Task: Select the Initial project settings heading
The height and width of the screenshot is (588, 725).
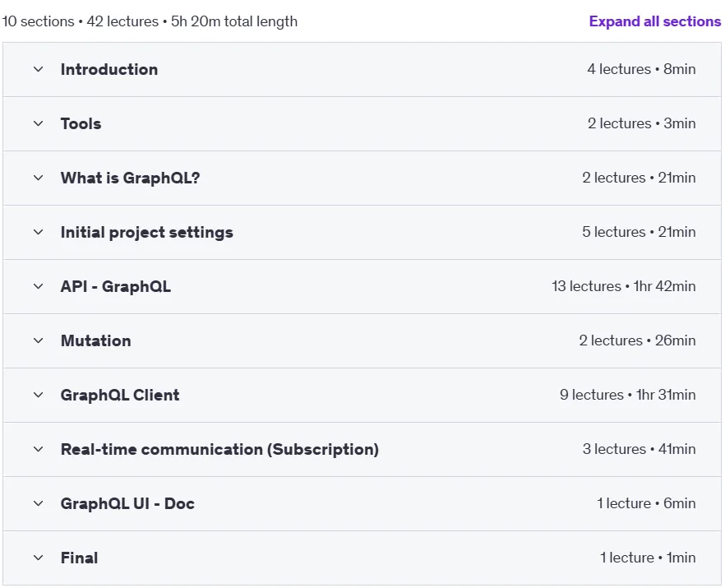Action: click(146, 232)
